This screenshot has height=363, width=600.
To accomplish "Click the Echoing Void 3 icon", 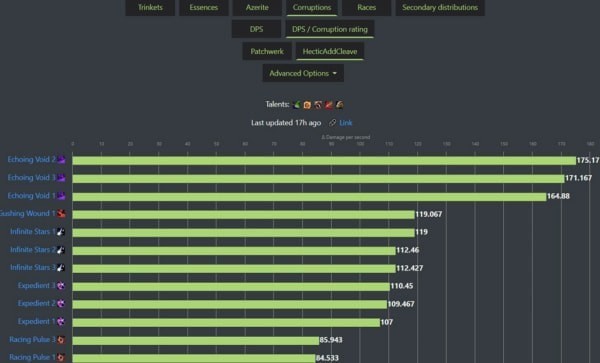I will pos(61,178).
